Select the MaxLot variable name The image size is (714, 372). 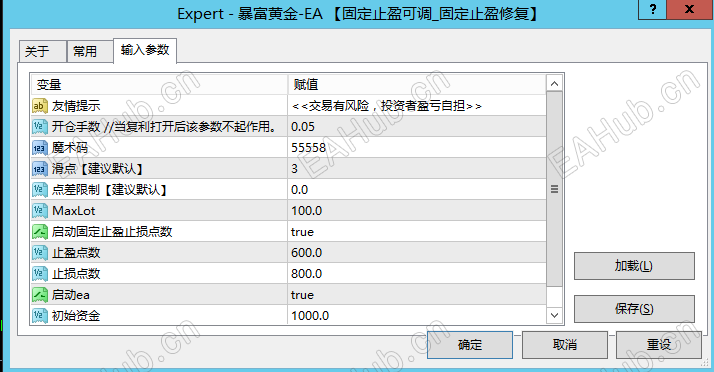pyautogui.click(x=74, y=211)
